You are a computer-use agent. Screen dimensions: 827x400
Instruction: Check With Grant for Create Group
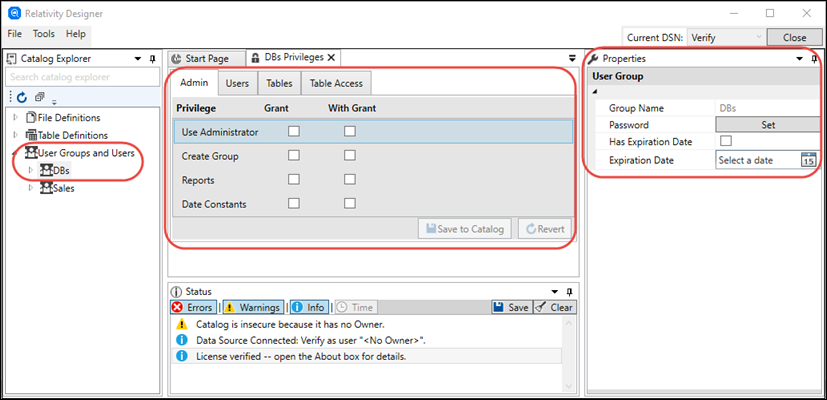(350, 155)
